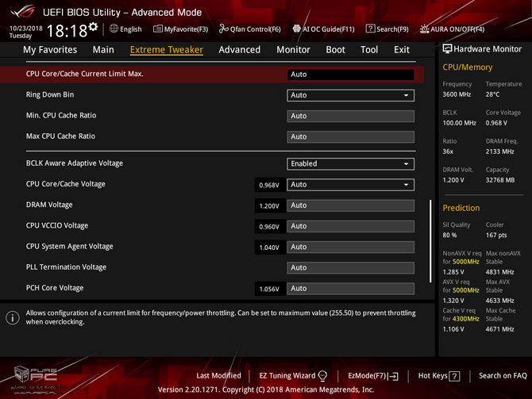
Task: Click the 28°C temperature value
Action: coord(492,94)
